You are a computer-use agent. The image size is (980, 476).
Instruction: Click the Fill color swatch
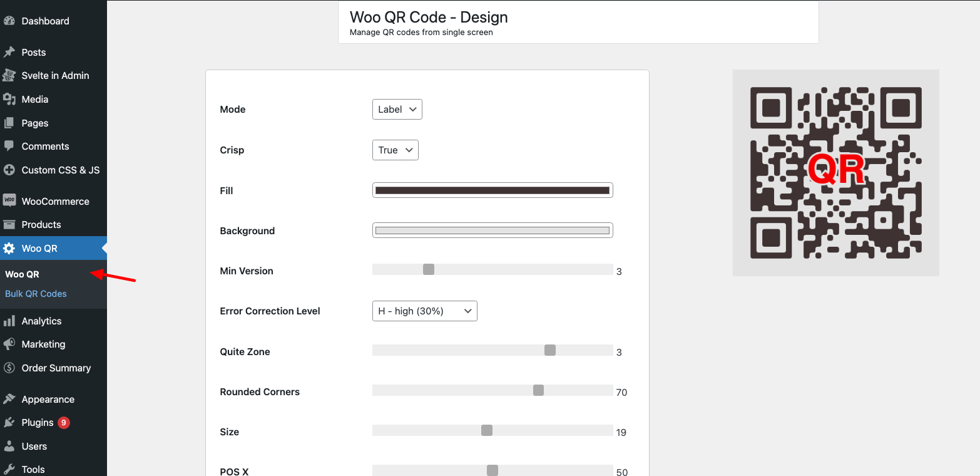tap(492, 190)
